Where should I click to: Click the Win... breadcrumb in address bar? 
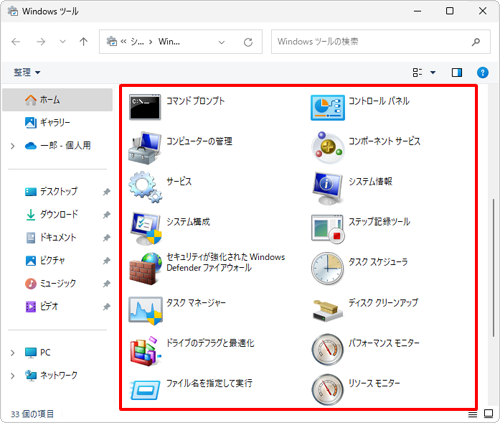(169, 42)
